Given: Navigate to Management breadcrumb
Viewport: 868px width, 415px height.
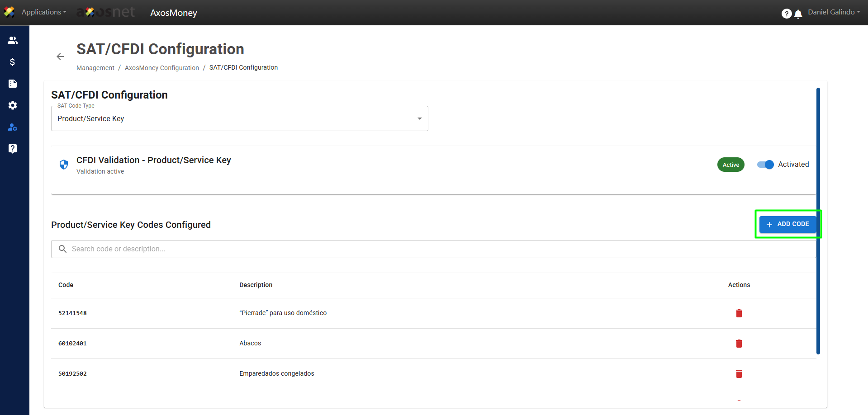Looking at the screenshot, I should 95,68.
